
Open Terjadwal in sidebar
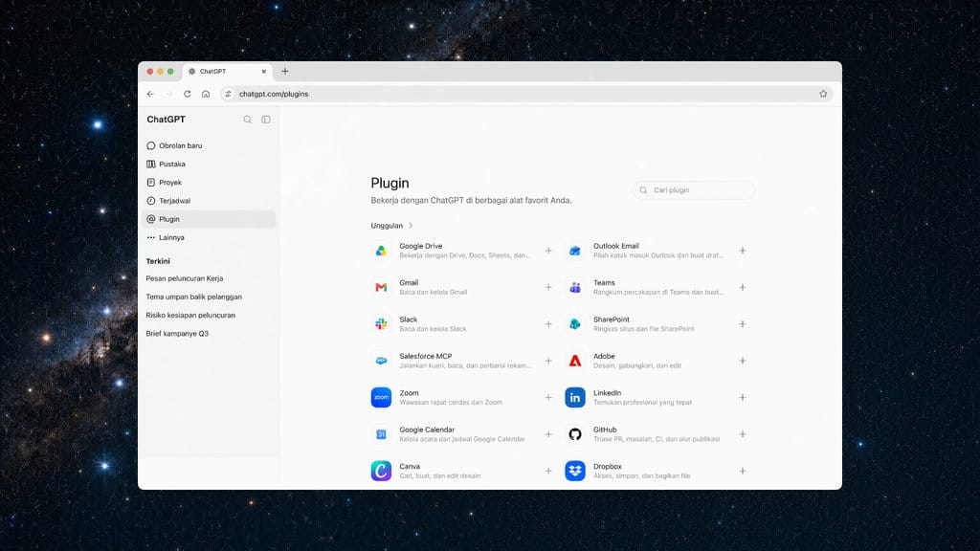click(210, 201)
